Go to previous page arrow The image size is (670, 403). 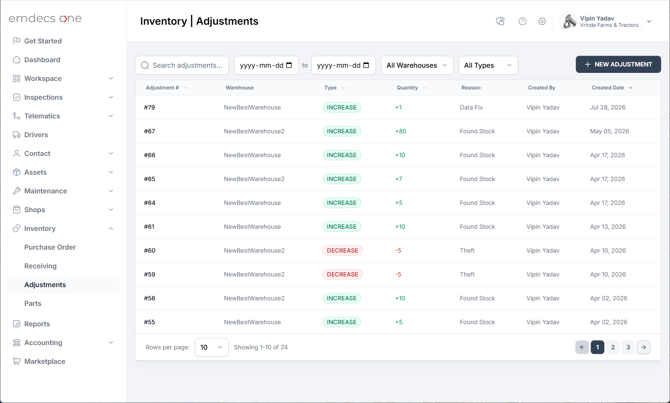coord(582,347)
